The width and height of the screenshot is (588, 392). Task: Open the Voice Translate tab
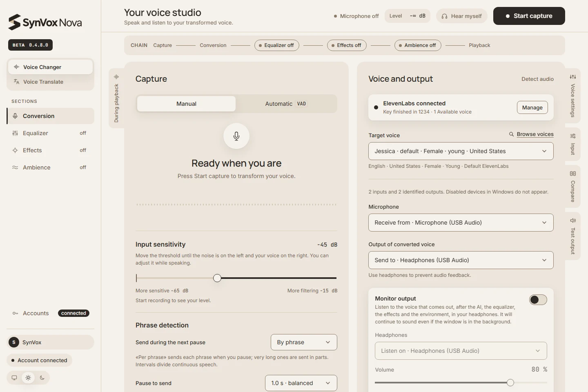[x=50, y=82]
